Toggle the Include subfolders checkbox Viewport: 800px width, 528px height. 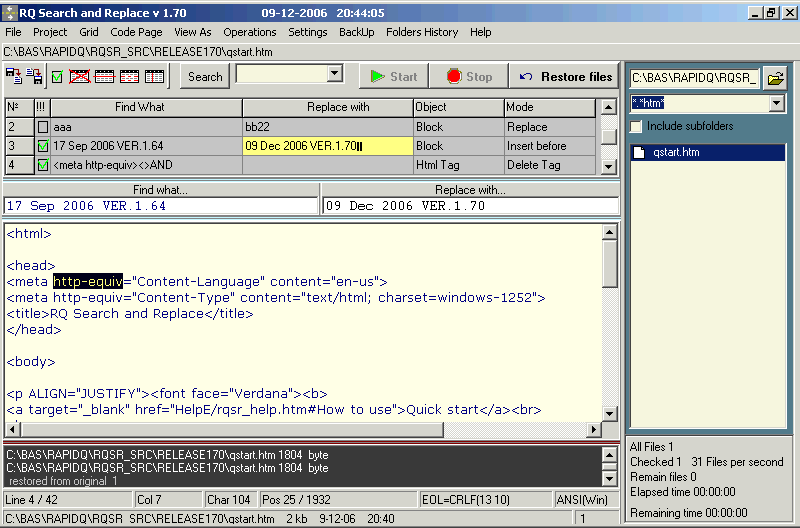click(x=636, y=126)
